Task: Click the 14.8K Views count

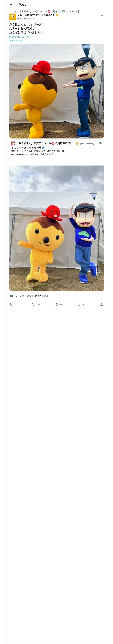Action: coord(42,296)
